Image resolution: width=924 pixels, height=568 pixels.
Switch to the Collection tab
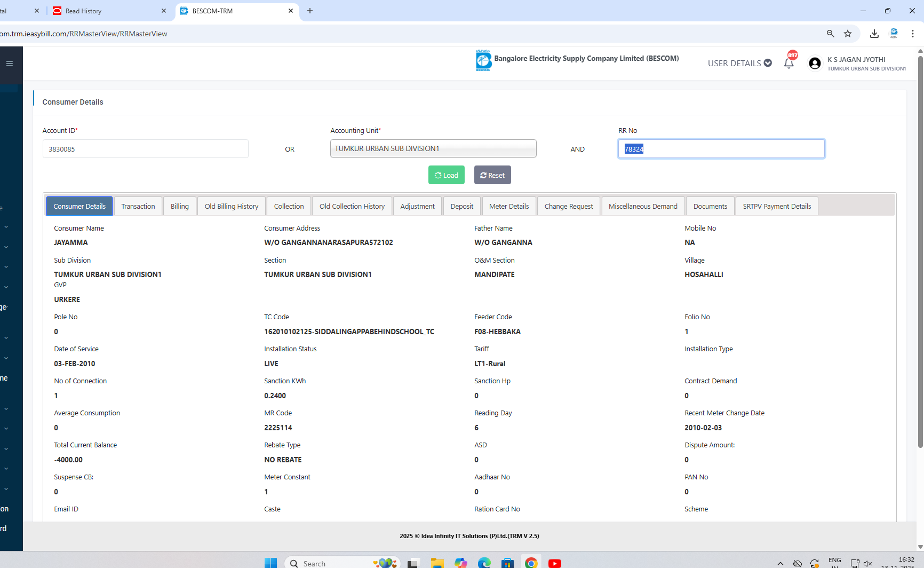[289, 206]
